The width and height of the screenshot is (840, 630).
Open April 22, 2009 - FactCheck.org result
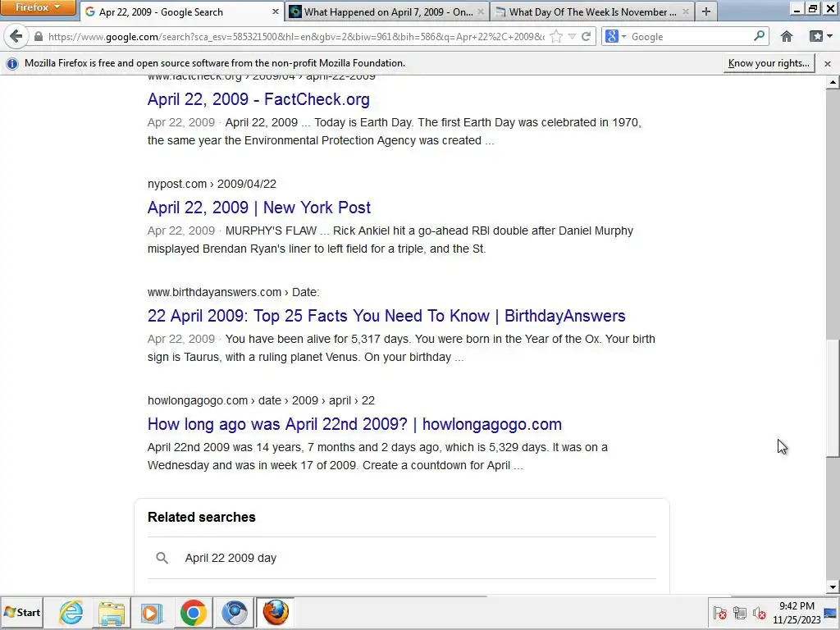258,99
